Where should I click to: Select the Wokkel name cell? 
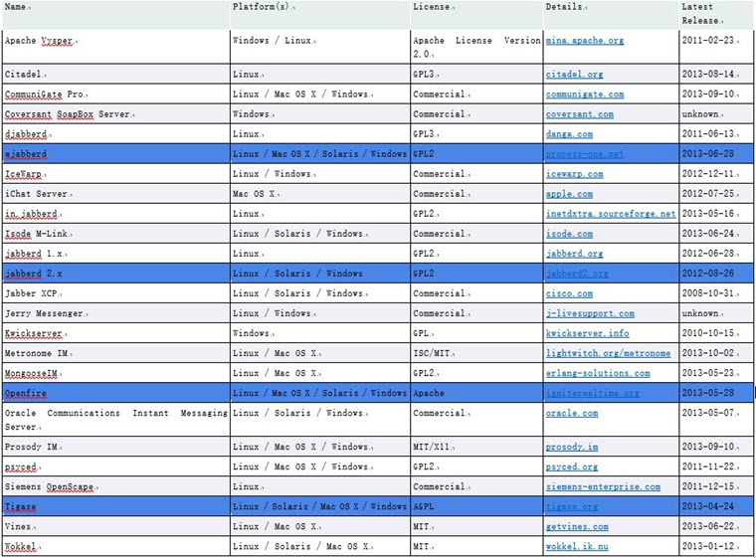coord(116,546)
